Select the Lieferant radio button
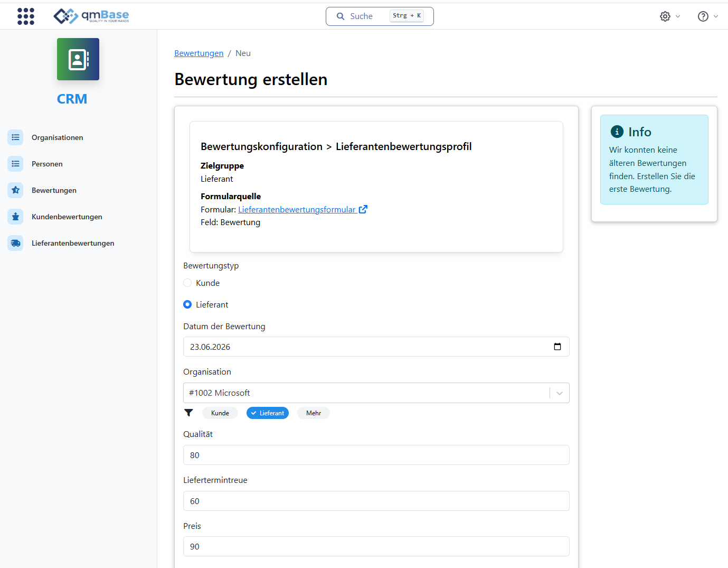This screenshot has width=728, height=568. [187, 304]
